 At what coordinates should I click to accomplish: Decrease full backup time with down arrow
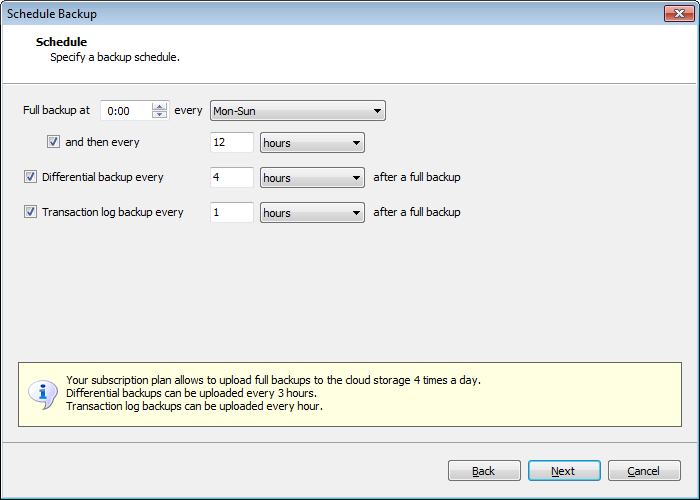tap(159, 115)
